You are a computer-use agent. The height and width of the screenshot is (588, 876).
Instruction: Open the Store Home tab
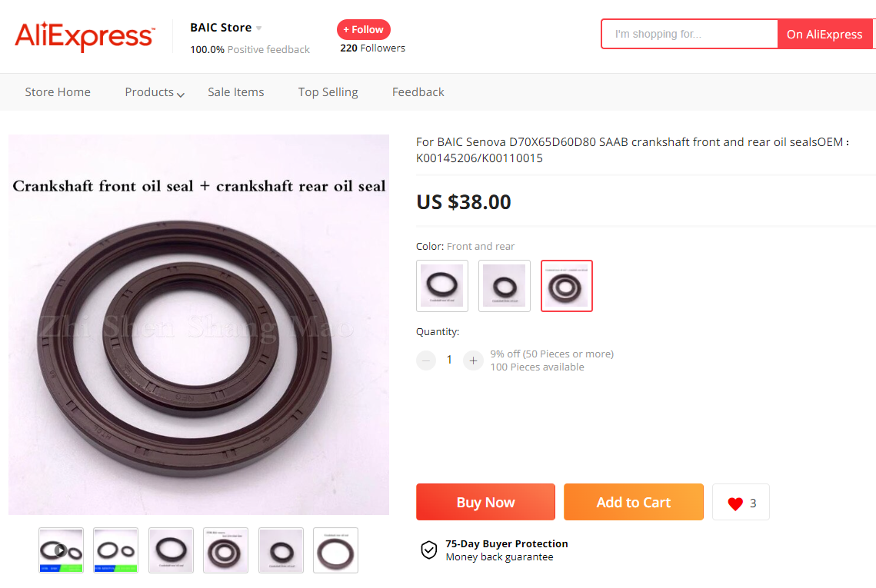(x=58, y=92)
